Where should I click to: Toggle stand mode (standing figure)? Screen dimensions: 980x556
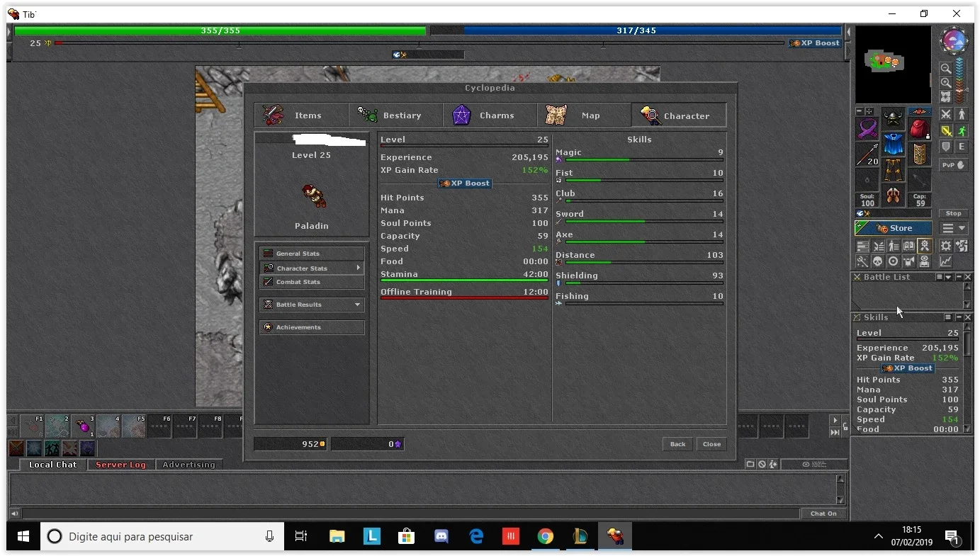962,114
